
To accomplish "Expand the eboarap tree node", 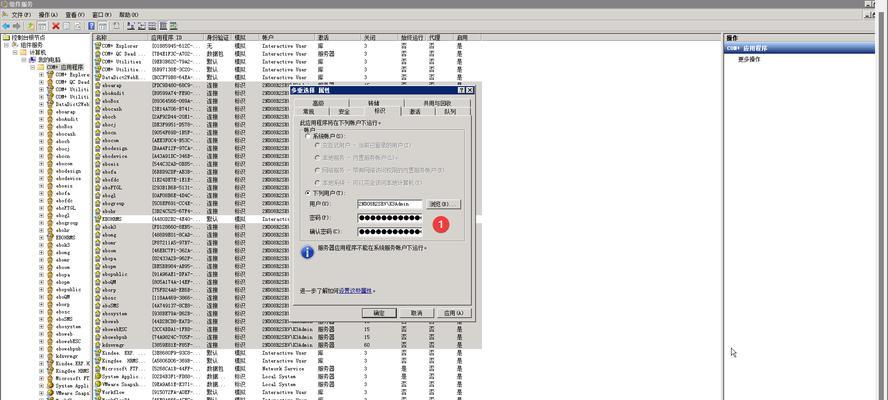I will 41,112.
